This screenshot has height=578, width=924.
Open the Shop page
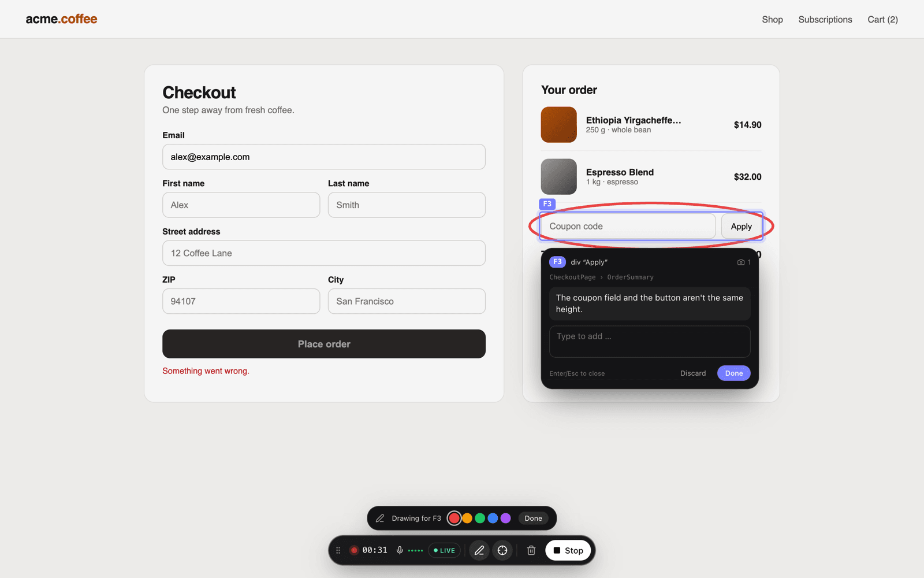(x=772, y=20)
